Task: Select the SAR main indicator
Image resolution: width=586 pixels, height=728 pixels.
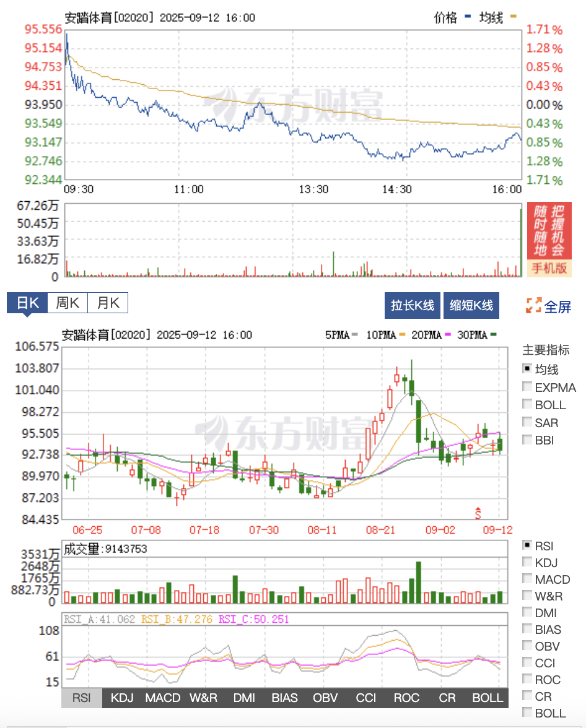Action: coord(527,422)
